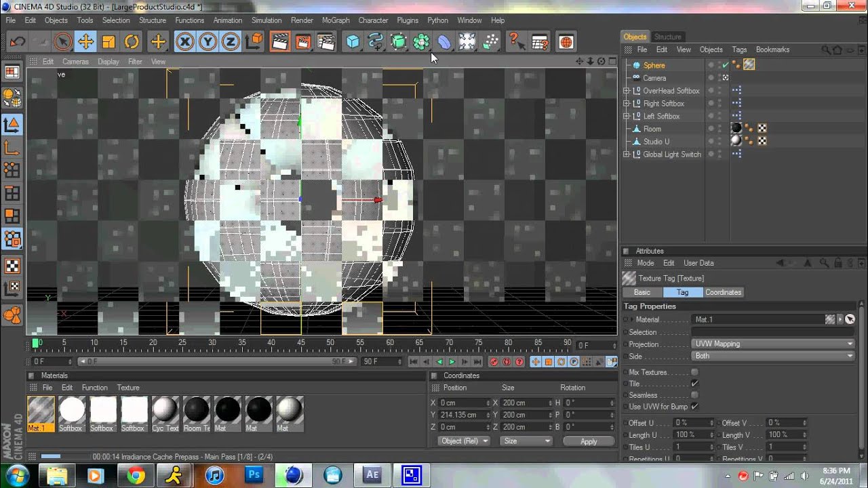Image resolution: width=868 pixels, height=488 pixels.
Task: Open After Effects from the taskbar
Action: point(372,474)
